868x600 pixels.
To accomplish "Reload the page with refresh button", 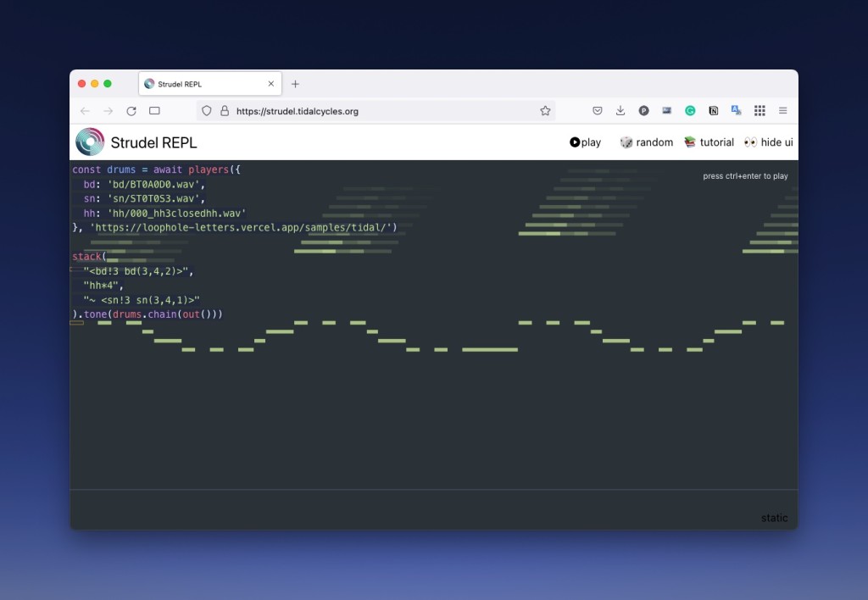I will pyautogui.click(x=131, y=111).
